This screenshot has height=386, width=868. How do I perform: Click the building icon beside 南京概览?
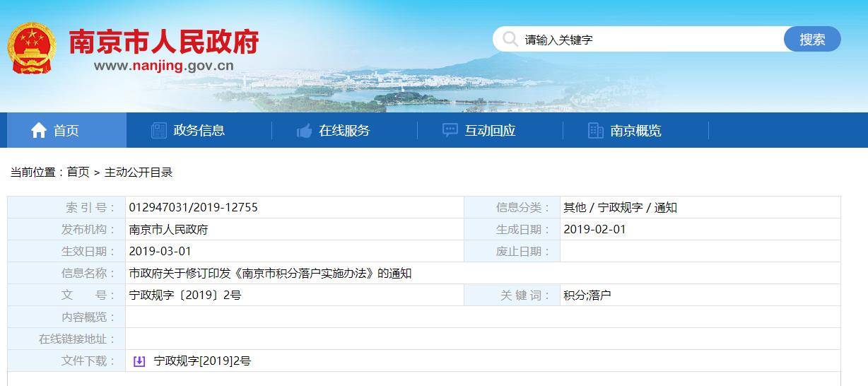596,130
